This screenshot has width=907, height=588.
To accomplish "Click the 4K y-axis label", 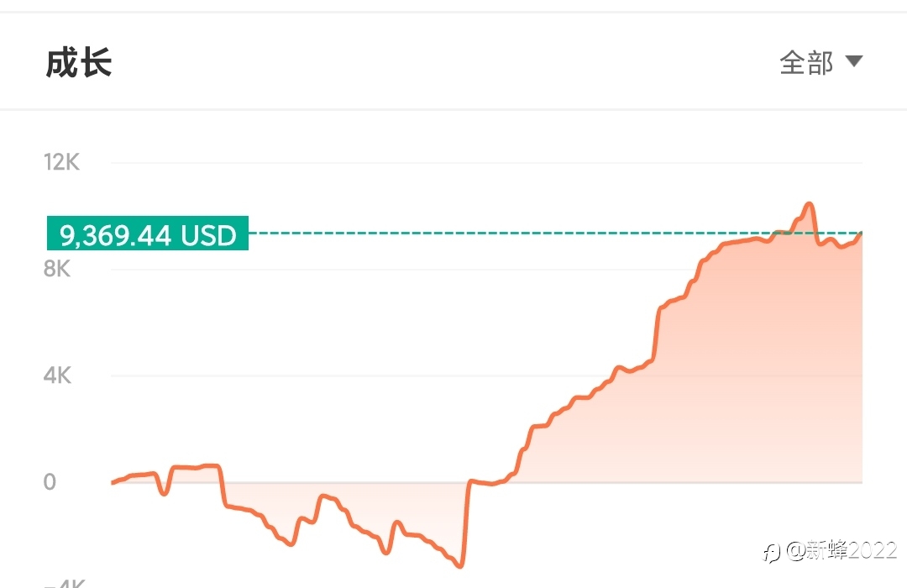I will pos(57,375).
